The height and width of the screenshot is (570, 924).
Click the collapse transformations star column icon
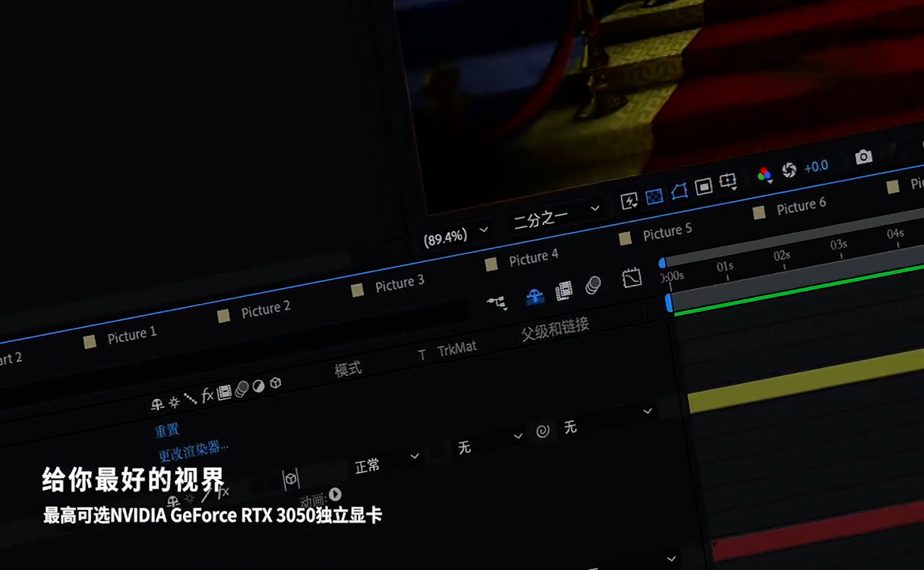[x=174, y=402]
